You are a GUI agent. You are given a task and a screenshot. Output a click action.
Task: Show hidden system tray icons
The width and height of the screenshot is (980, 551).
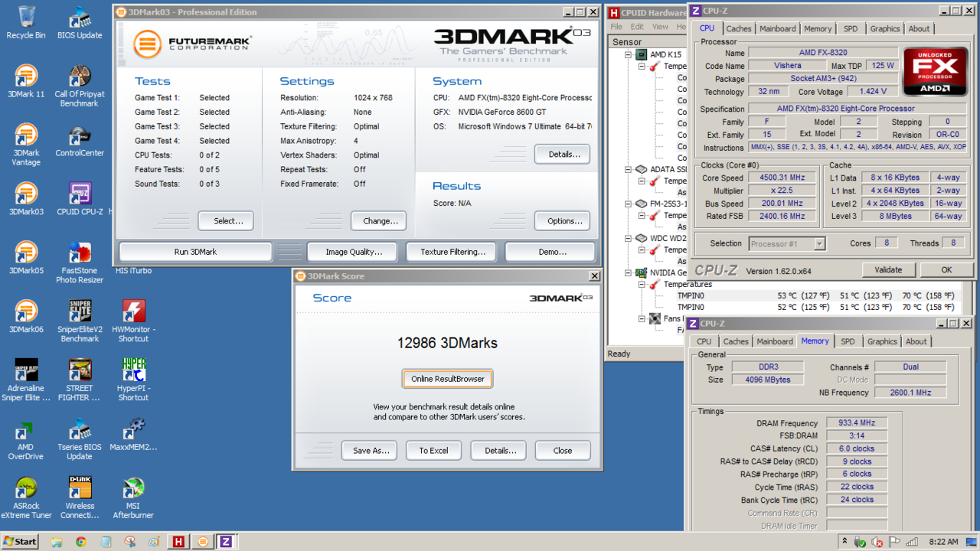coord(844,541)
